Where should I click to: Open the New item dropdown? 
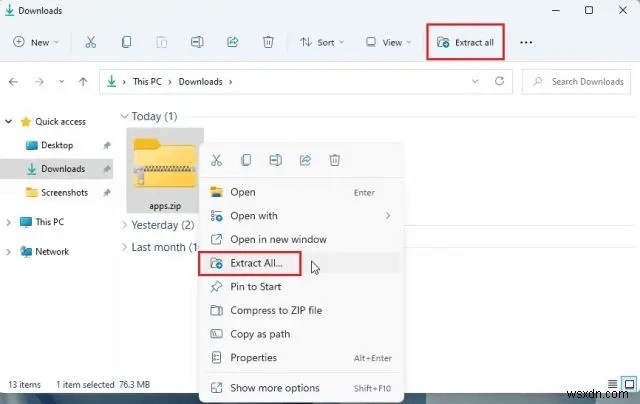pyautogui.click(x=36, y=42)
